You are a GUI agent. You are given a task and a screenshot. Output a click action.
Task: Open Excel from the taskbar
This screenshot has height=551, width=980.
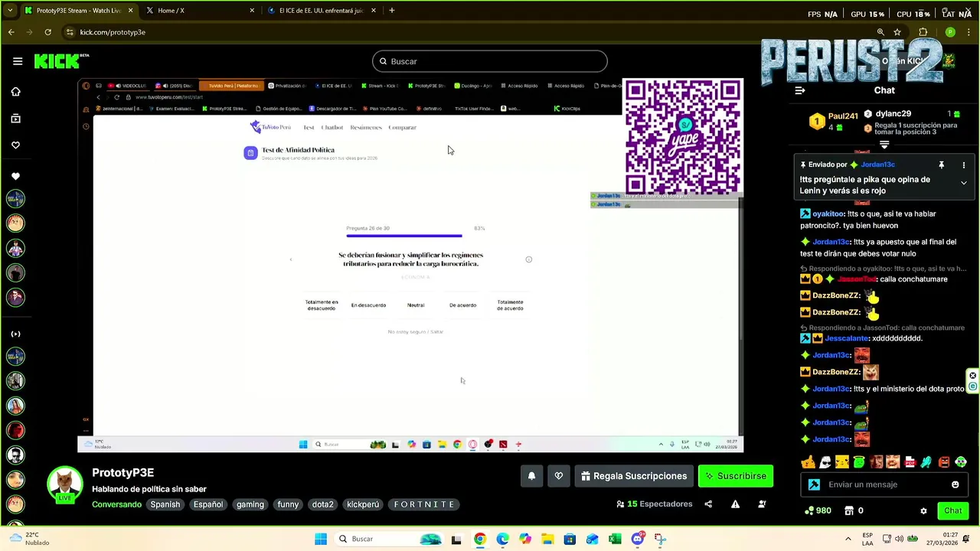(615, 539)
